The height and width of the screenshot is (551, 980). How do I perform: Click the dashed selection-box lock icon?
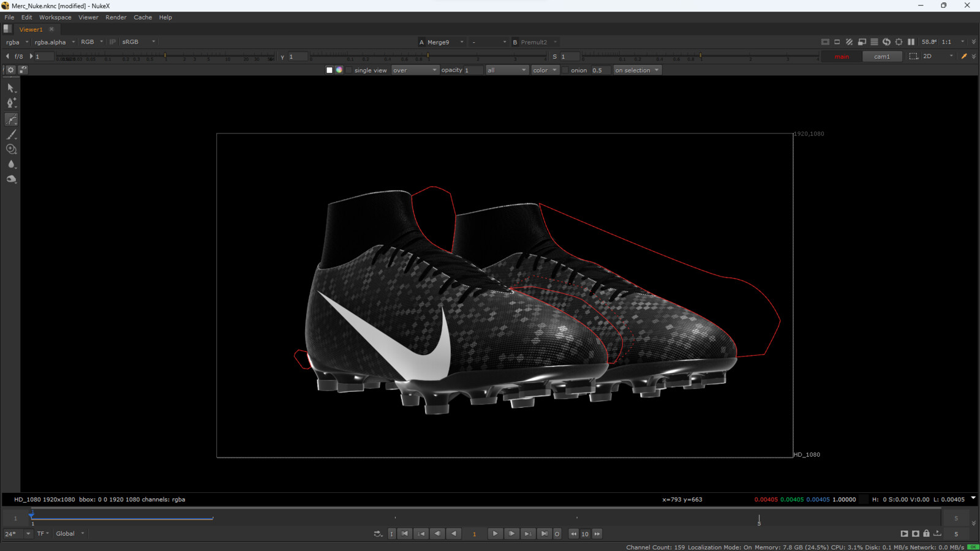tap(913, 56)
